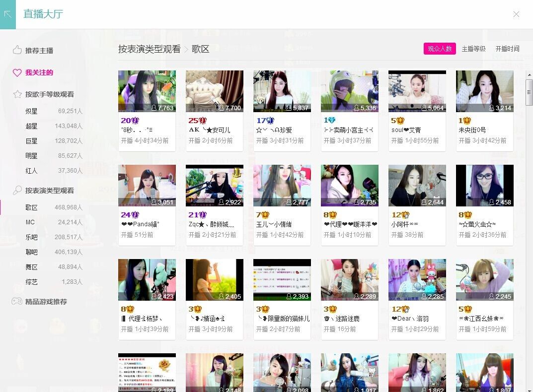Open the stream thumbnail with 5,336 viewers
This screenshot has width=533, height=392.
click(x=349, y=91)
